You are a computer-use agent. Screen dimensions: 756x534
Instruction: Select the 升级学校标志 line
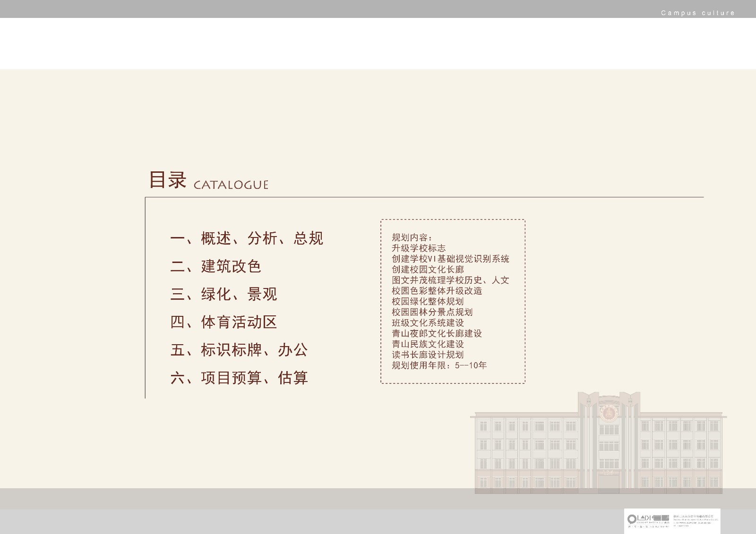click(x=419, y=248)
